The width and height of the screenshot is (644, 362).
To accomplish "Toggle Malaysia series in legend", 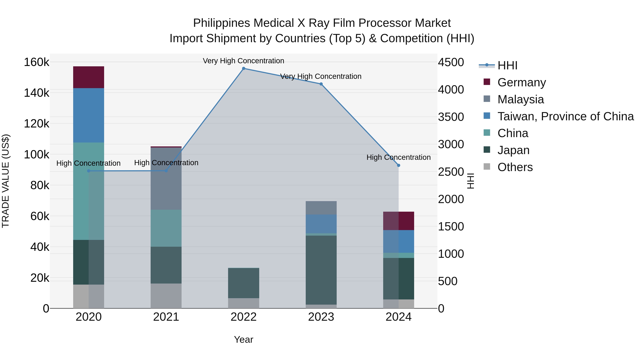I will click(x=514, y=99).
